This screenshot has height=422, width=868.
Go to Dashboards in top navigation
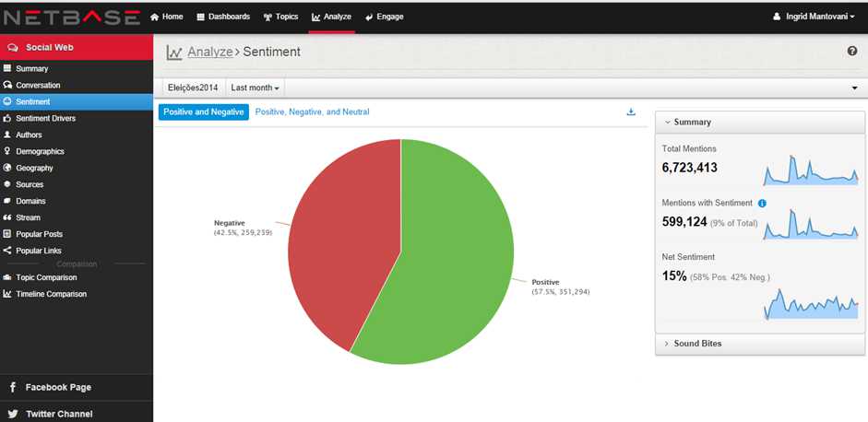222,17
